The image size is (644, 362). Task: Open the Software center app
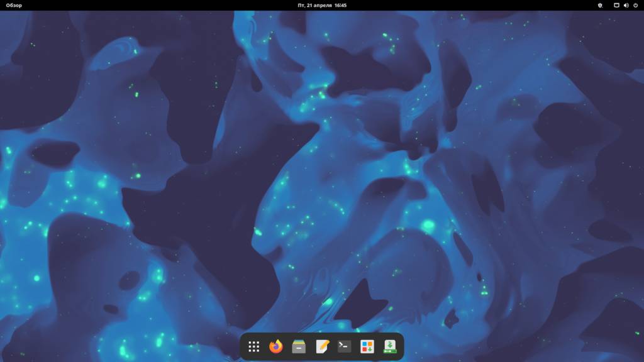pos(367,346)
